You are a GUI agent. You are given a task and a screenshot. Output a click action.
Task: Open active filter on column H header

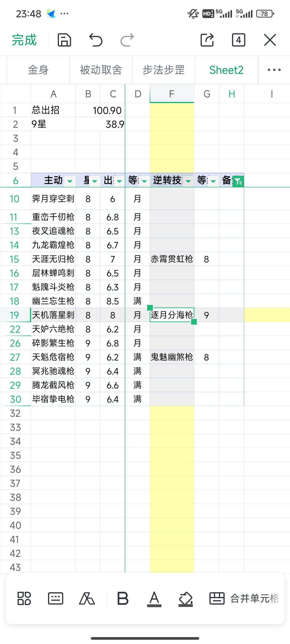[x=238, y=181]
